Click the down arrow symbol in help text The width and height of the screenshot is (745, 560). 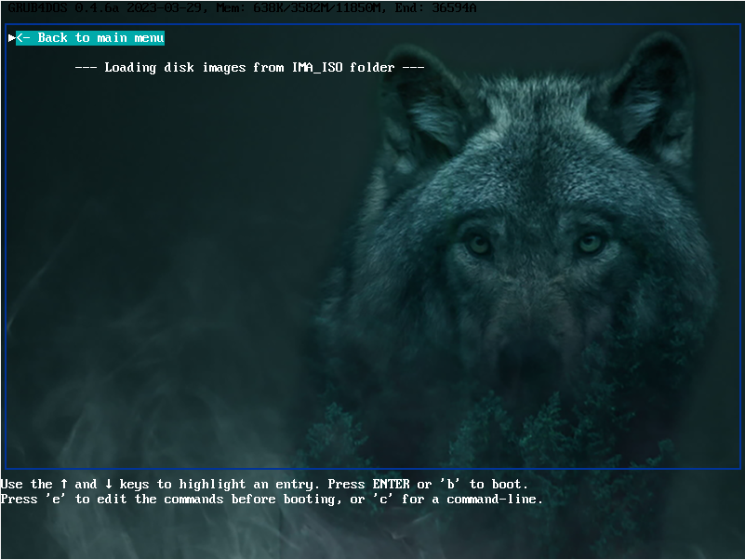tap(108, 484)
